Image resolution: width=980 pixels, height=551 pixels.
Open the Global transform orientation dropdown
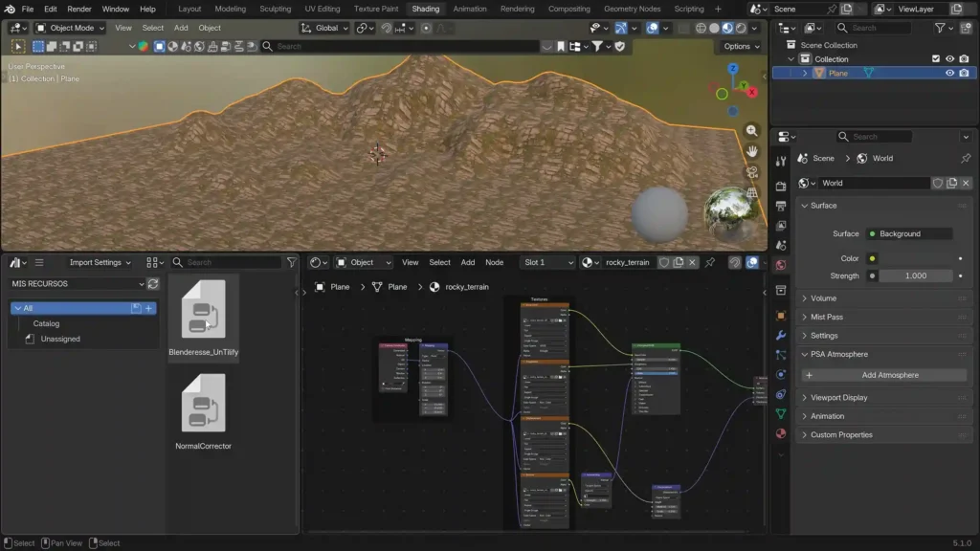click(x=323, y=28)
